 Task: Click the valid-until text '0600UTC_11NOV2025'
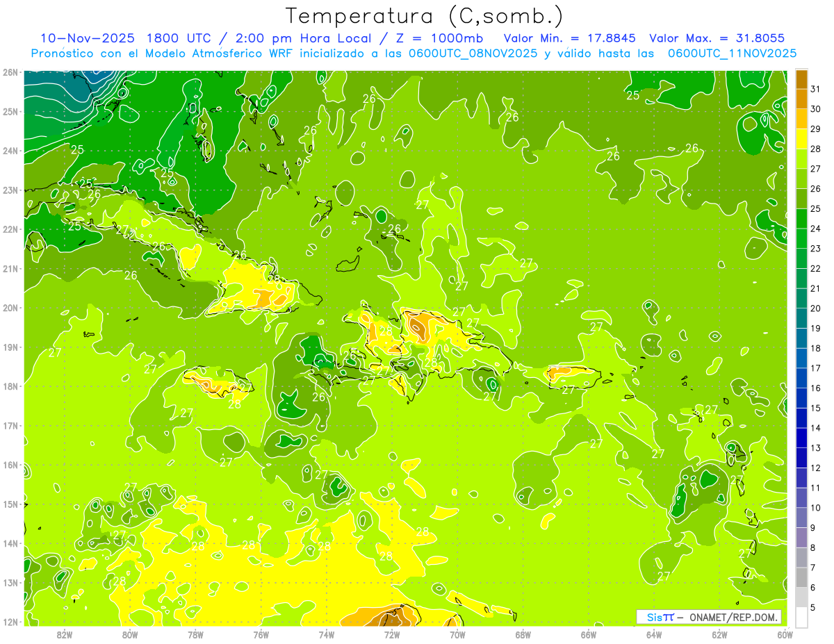coord(732,53)
